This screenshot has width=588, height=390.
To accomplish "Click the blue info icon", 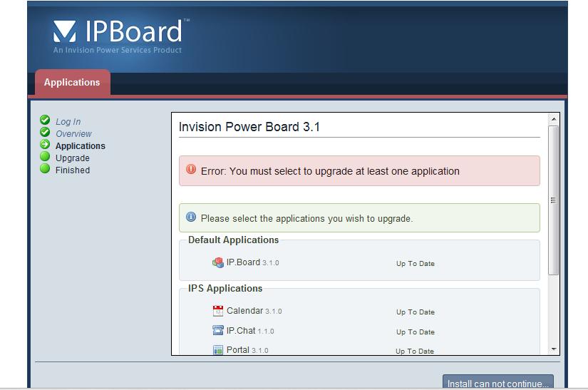I will (191, 217).
